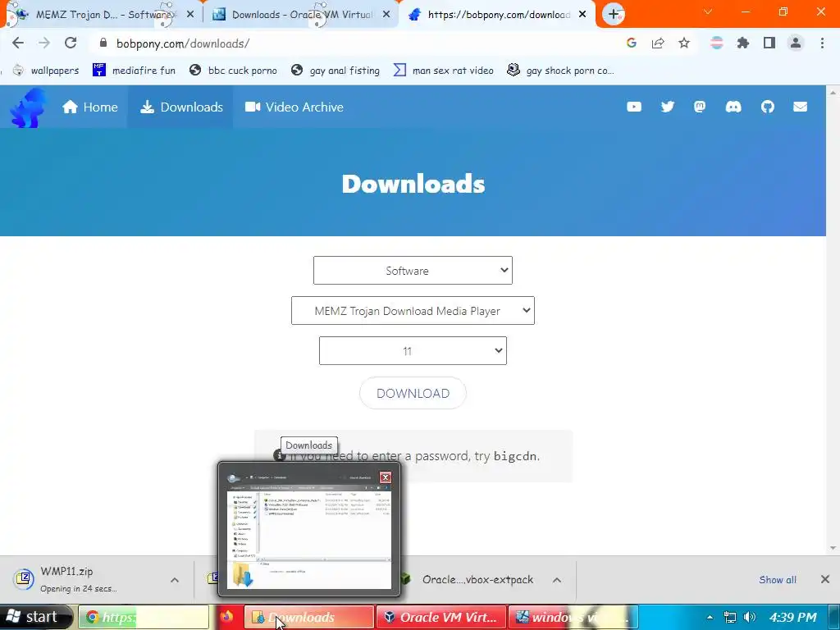Viewport: 840px width, 630px height.
Task: Switch to Chrome https taskbar button
Action: pyautogui.click(x=144, y=617)
